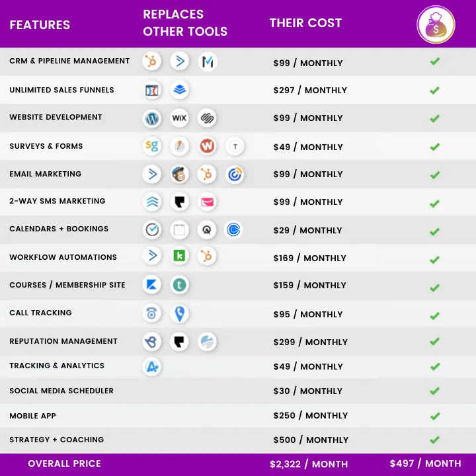Screen dimensions: 476x476
Task: Click the Social Media Scheduler row label
Action: pyautogui.click(x=61, y=391)
